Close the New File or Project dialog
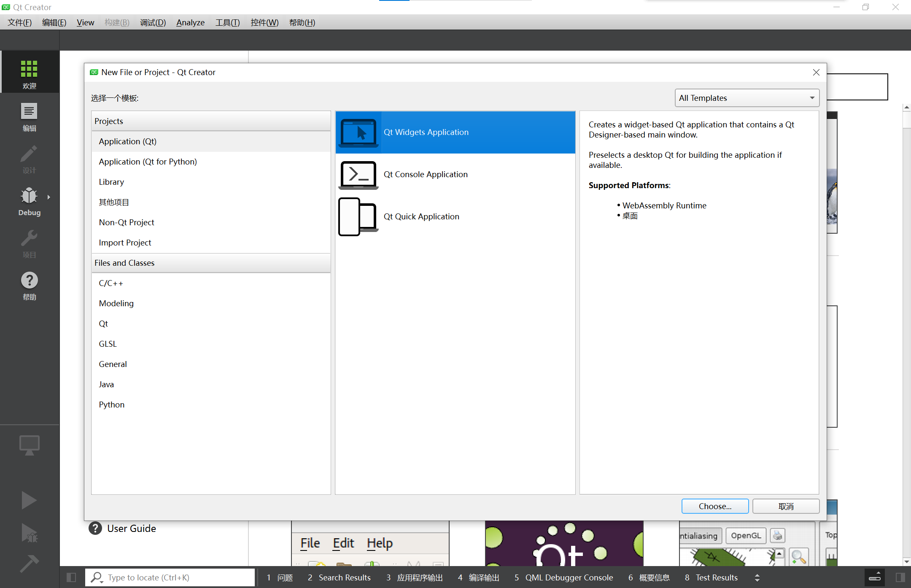 816,72
